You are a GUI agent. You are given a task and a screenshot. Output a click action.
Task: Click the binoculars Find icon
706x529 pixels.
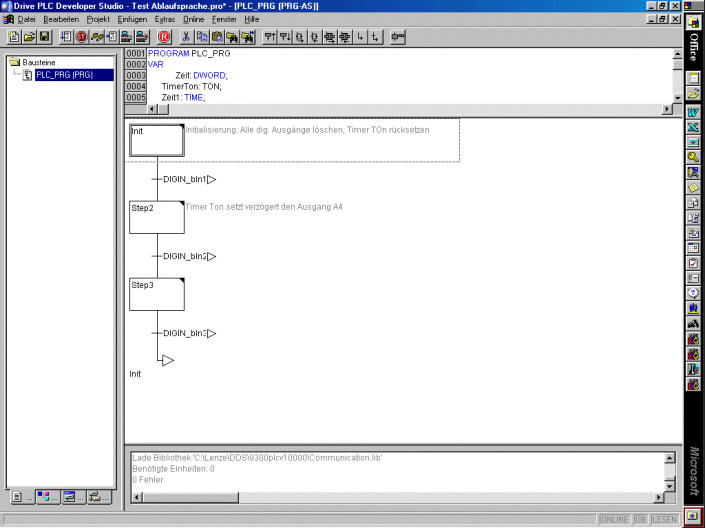(x=232, y=37)
